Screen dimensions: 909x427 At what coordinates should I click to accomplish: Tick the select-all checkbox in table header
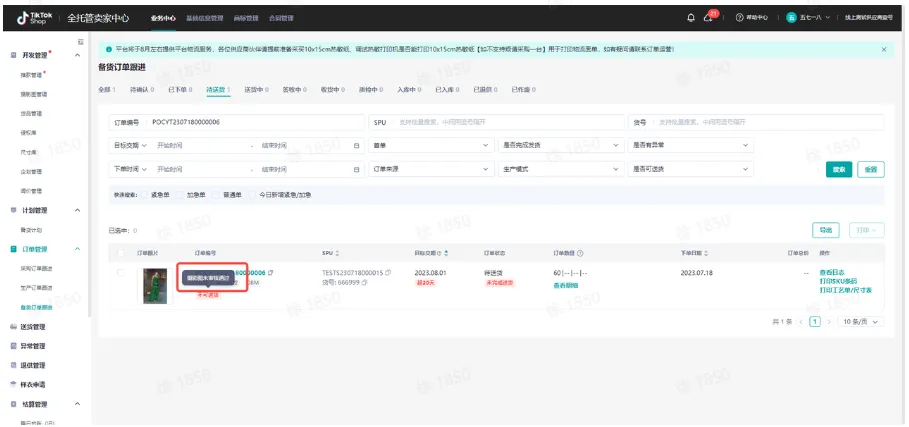121,253
